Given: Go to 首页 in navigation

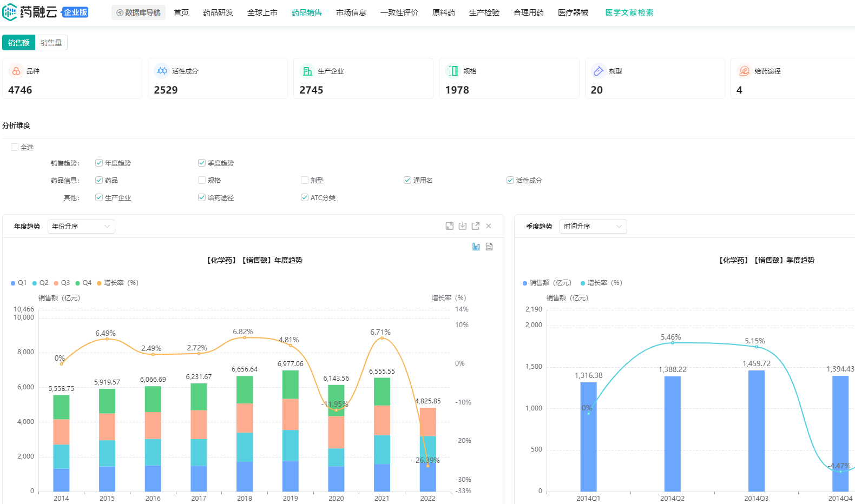Looking at the screenshot, I should click(181, 12).
